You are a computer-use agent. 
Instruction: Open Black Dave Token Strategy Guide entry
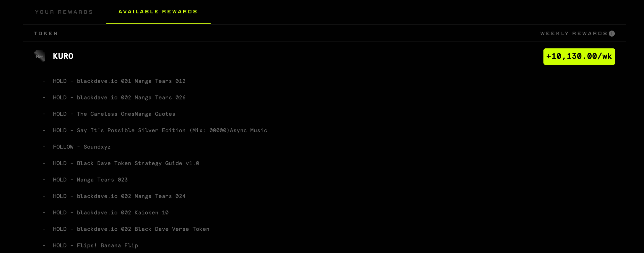coord(126,163)
